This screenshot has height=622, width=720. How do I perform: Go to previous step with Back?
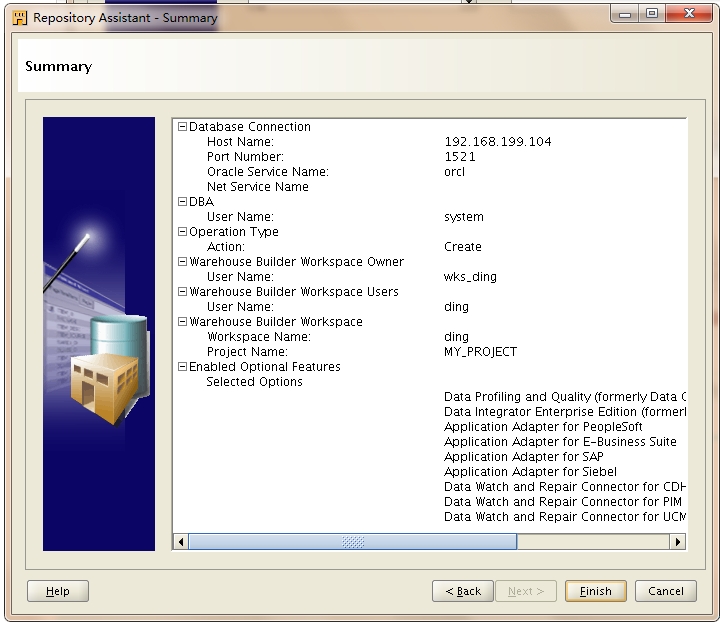pyautogui.click(x=463, y=591)
